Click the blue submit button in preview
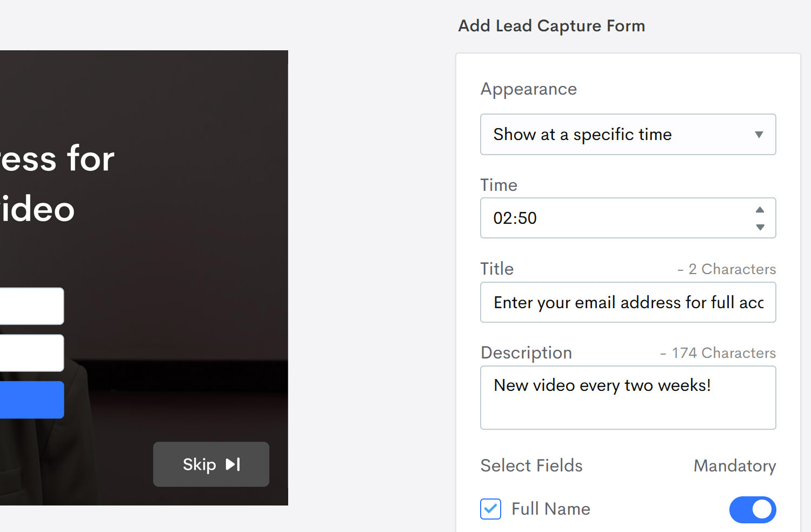This screenshot has height=532, width=811. [32, 400]
